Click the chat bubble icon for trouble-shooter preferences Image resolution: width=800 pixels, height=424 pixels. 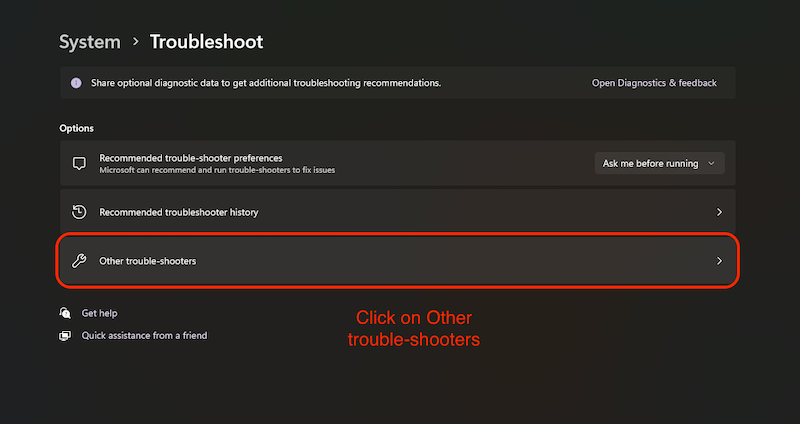click(79, 163)
